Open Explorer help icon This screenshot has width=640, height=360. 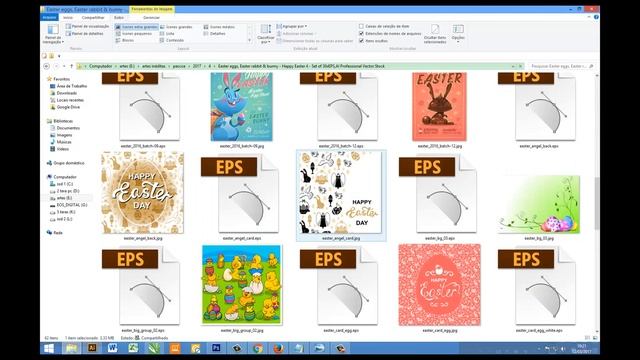(596, 17)
